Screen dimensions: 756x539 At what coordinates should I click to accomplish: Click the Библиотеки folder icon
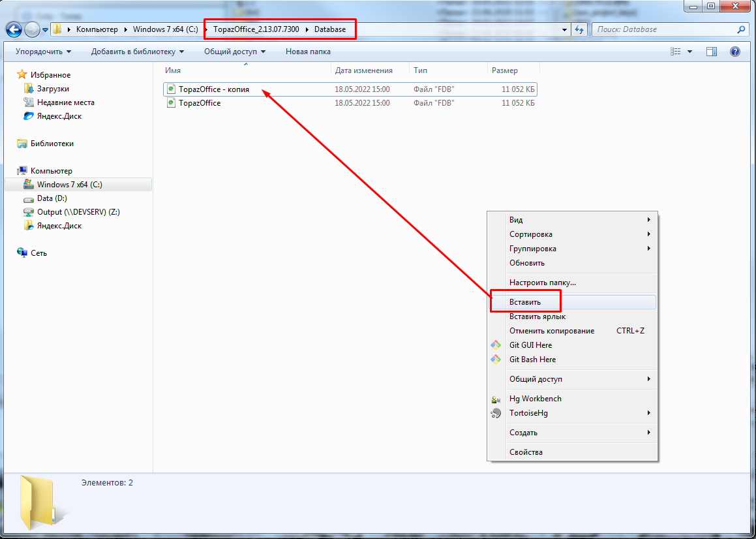pos(22,144)
